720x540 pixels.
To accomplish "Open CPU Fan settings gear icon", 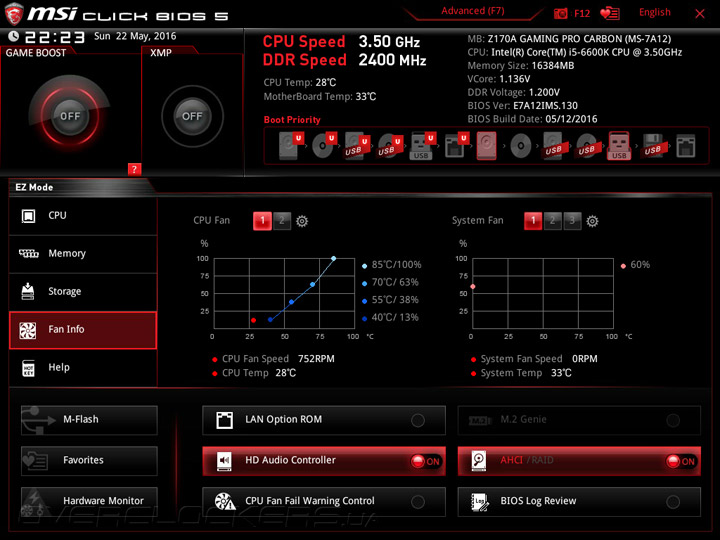I will (302, 221).
